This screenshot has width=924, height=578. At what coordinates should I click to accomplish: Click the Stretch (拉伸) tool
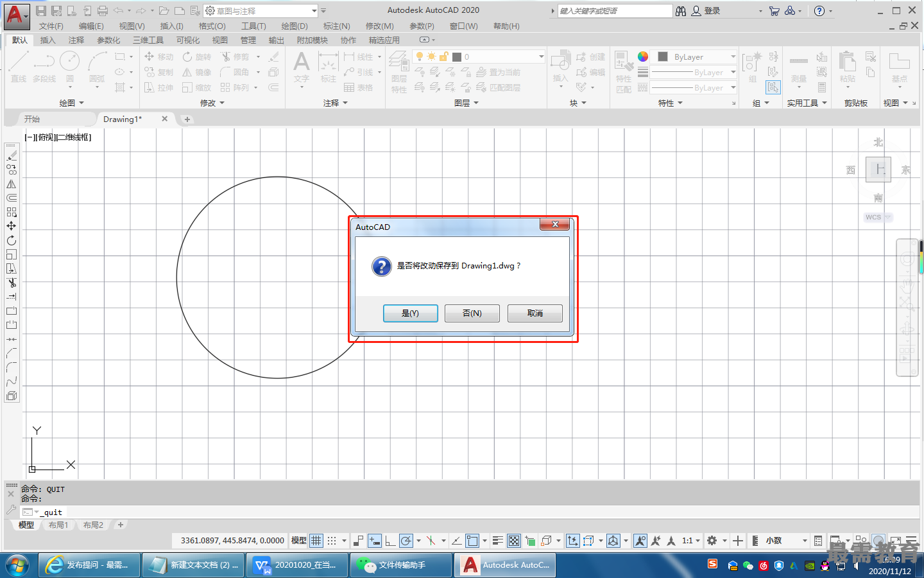tap(158, 87)
